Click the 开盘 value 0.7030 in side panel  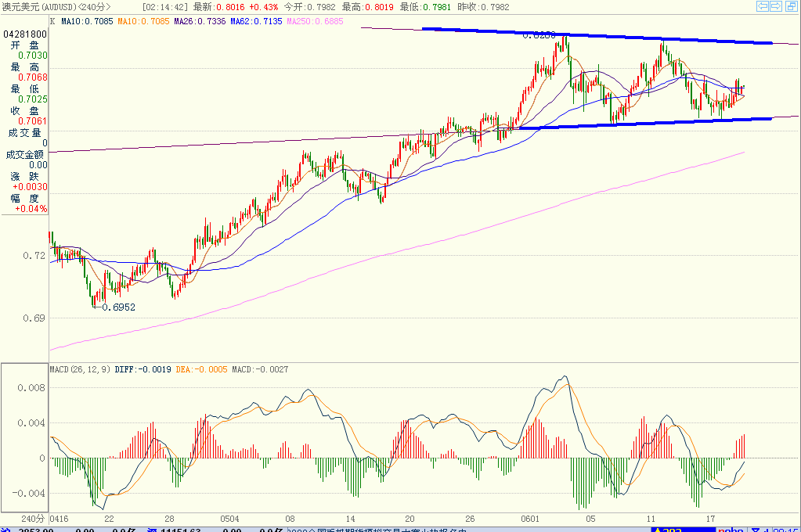point(33,55)
